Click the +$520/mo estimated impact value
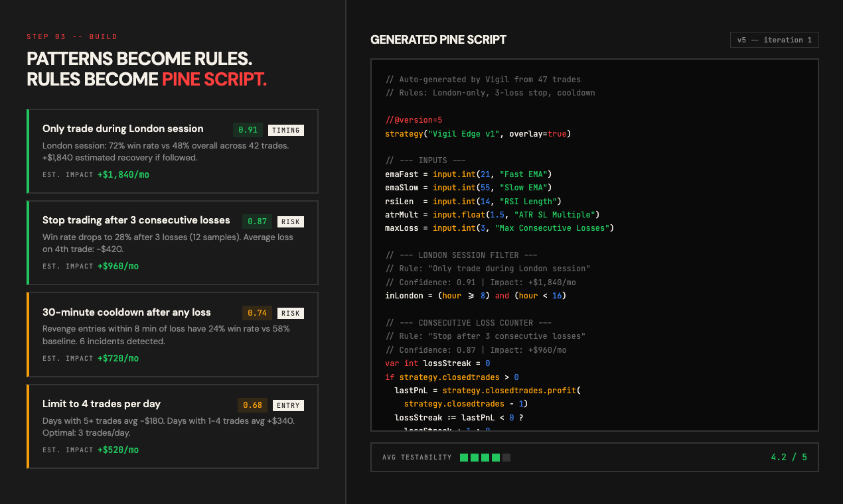This screenshot has height=504, width=843. [118, 450]
